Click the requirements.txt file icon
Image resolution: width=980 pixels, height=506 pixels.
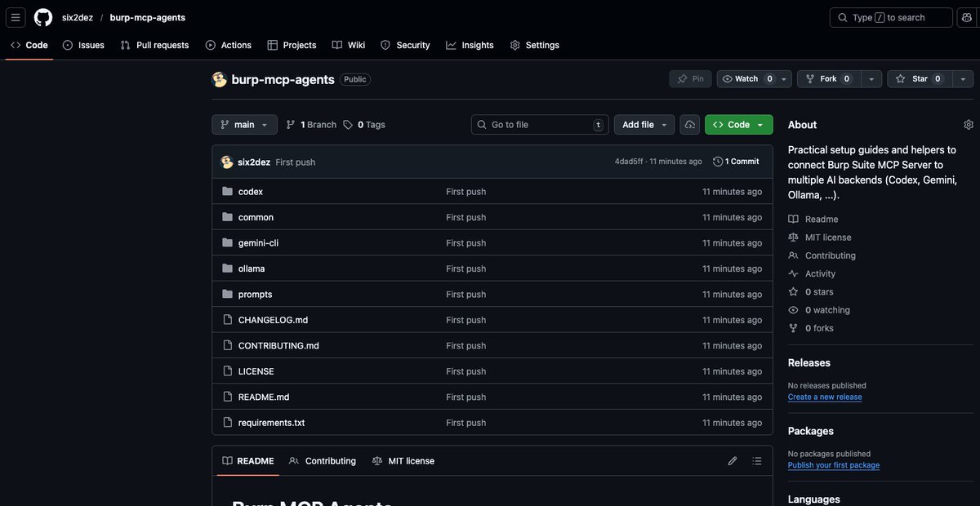[228, 423]
